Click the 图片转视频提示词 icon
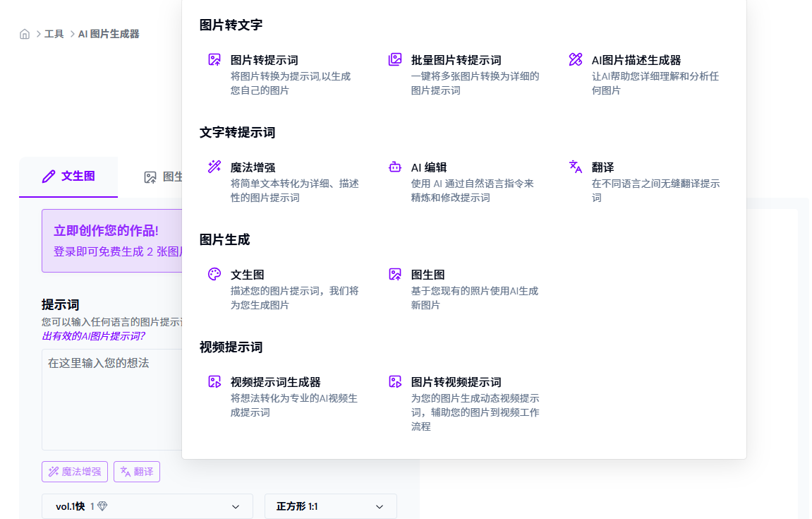This screenshot has height=519, width=812. pyautogui.click(x=395, y=382)
